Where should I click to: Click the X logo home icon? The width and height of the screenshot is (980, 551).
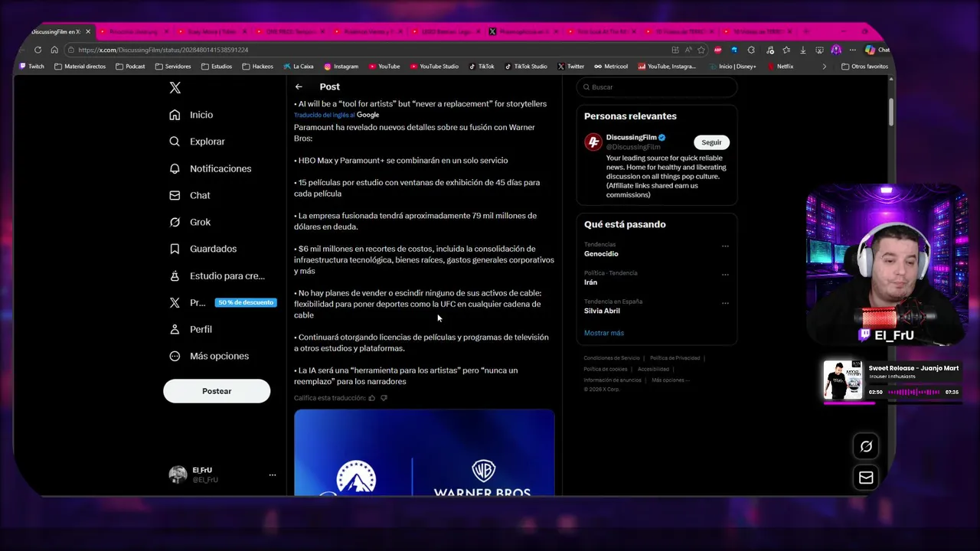pos(175,88)
